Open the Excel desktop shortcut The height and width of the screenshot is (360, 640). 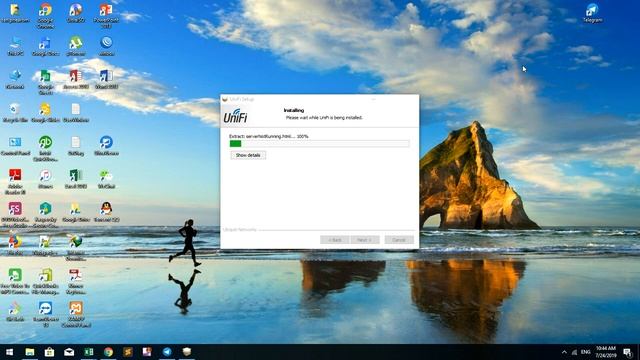click(x=76, y=179)
